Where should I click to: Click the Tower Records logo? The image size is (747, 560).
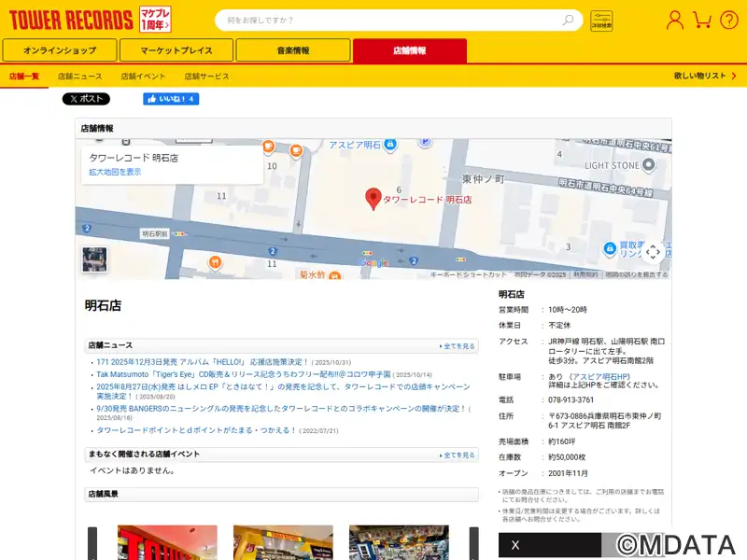[70, 19]
